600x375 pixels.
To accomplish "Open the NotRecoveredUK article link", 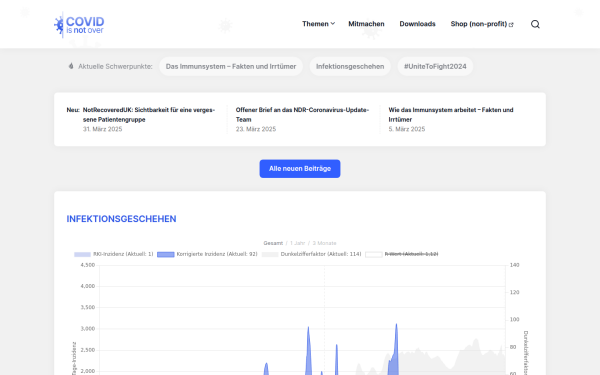I will click(x=149, y=114).
